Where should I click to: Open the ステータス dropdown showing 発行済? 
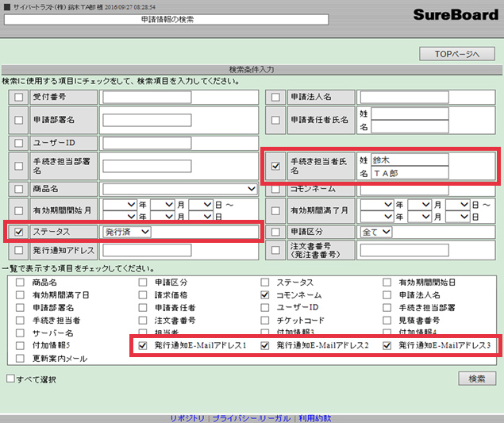pyautogui.click(x=128, y=233)
